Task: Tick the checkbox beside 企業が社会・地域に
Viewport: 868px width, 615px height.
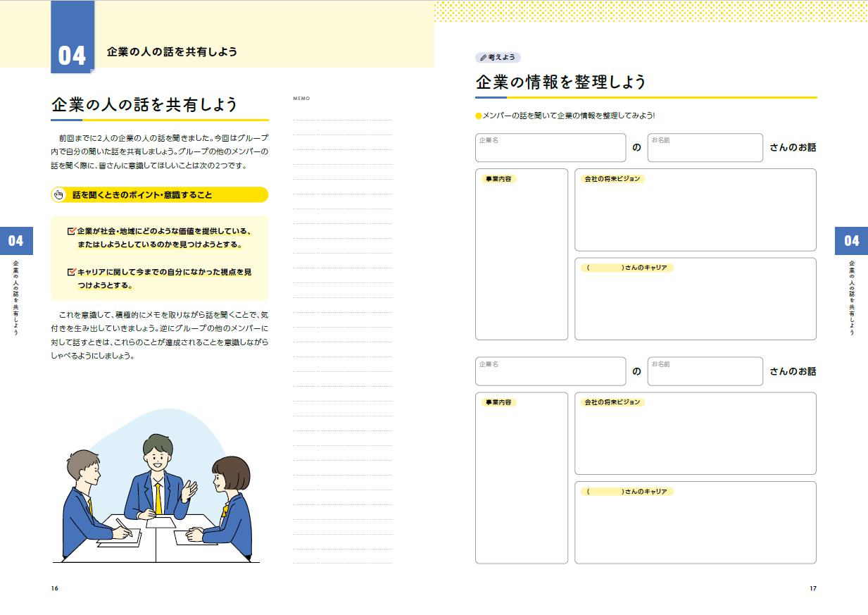Action: click(71, 231)
